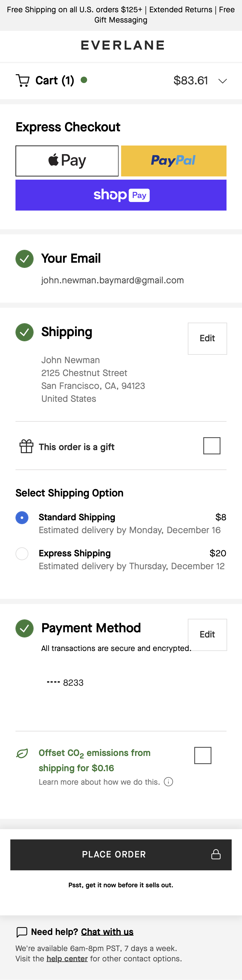Check the offset CO2 emissions box
Image resolution: width=242 pixels, height=980 pixels.
pyautogui.click(x=203, y=755)
